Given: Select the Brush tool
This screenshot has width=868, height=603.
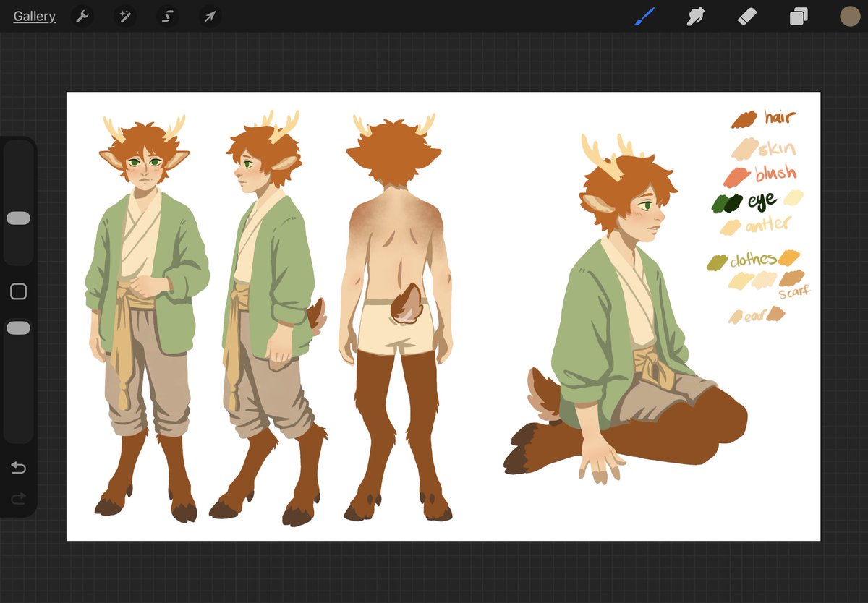Looking at the screenshot, I should click(644, 16).
